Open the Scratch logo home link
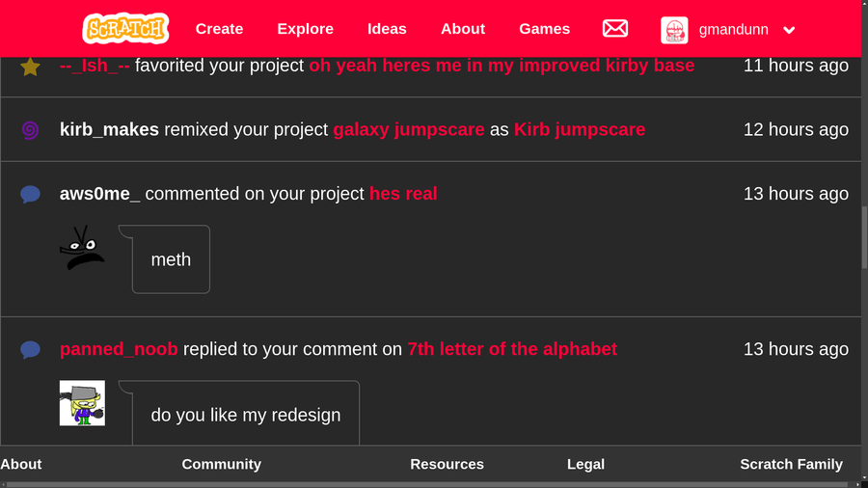The height and width of the screenshot is (488, 868). click(125, 29)
